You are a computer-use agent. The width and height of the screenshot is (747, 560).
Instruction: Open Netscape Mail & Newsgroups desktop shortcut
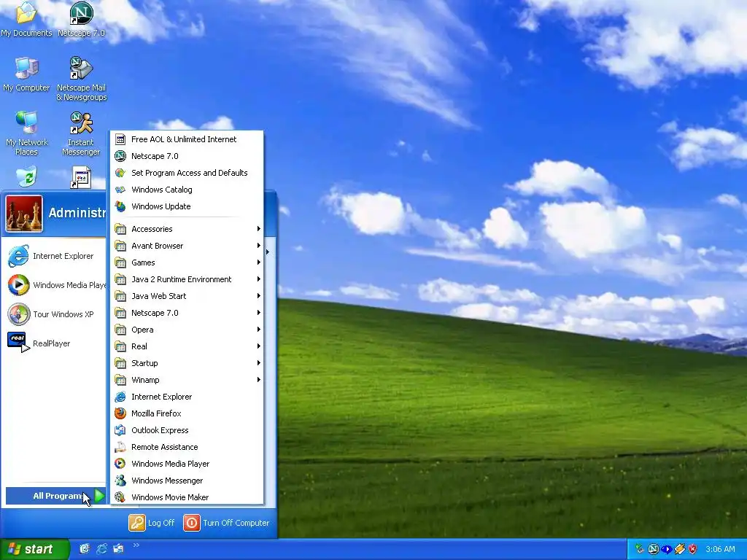(82, 79)
